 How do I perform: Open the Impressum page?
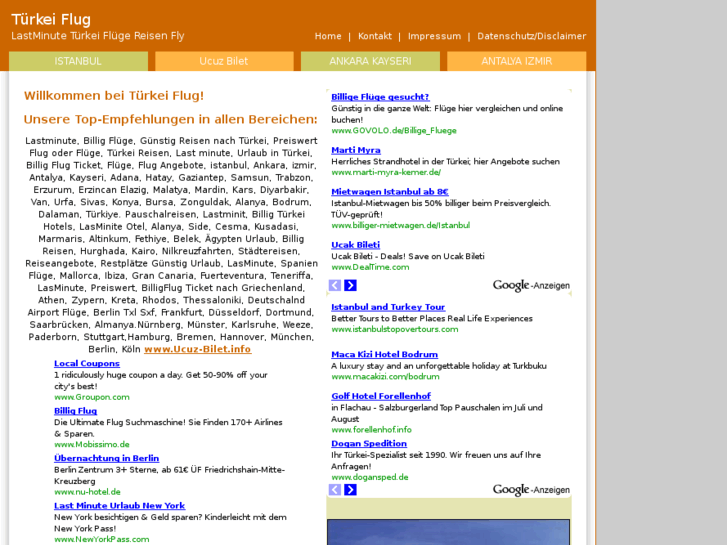click(x=434, y=36)
